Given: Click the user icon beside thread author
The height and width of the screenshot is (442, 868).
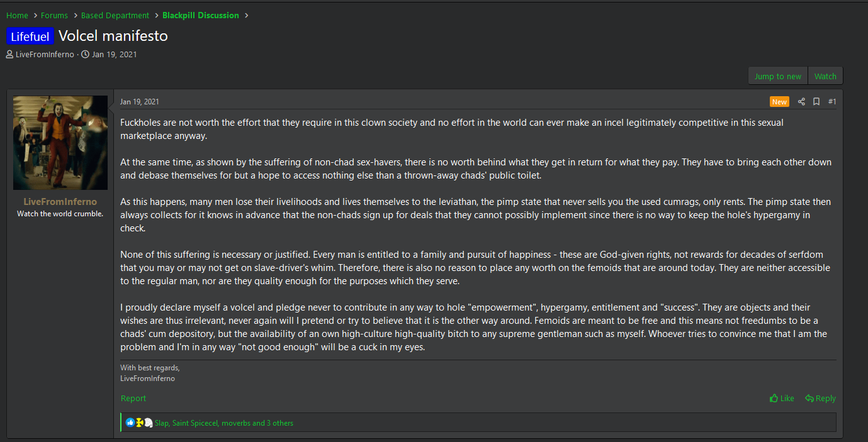Looking at the screenshot, I should point(9,55).
